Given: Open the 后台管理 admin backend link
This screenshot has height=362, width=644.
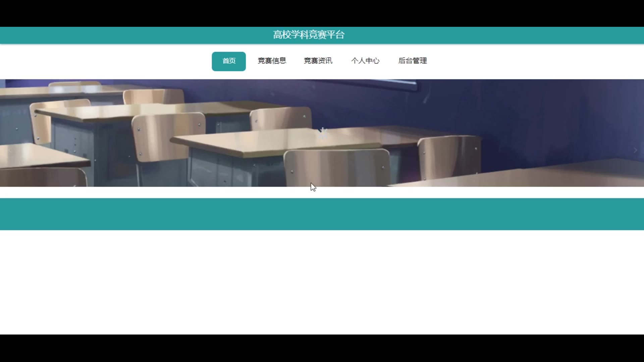Looking at the screenshot, I should coord(413,61).
